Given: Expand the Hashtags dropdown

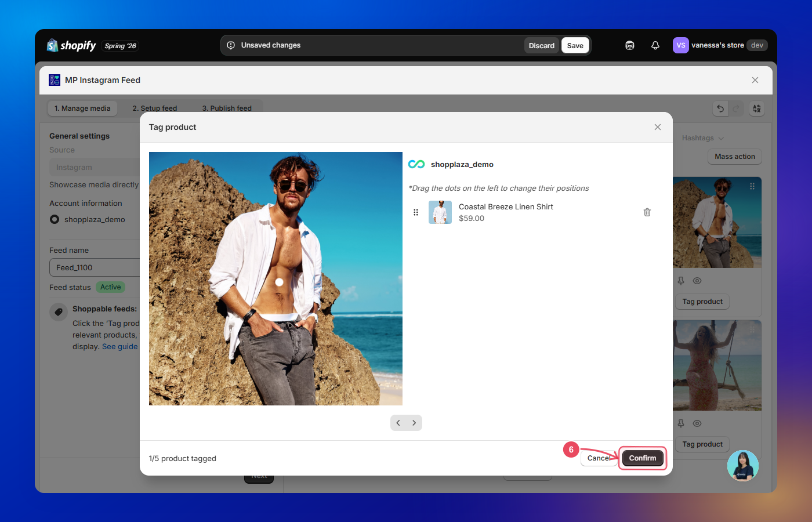Looking at the screenshot, I should click(x=703, y=138).
